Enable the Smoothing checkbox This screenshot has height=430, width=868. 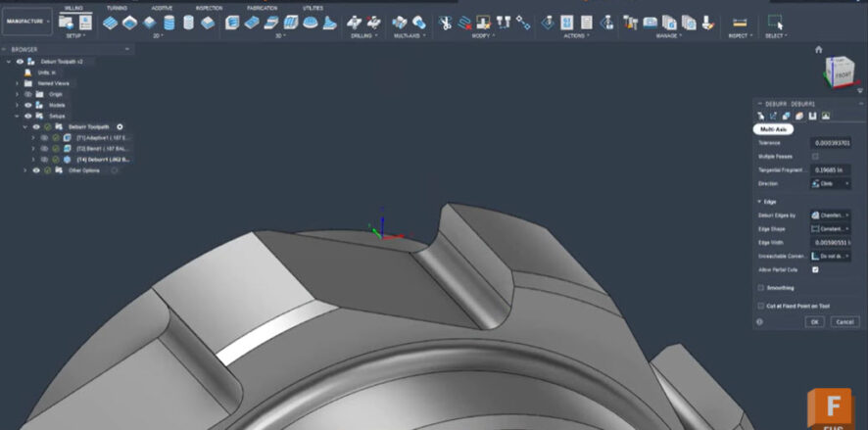coord(761,288)
